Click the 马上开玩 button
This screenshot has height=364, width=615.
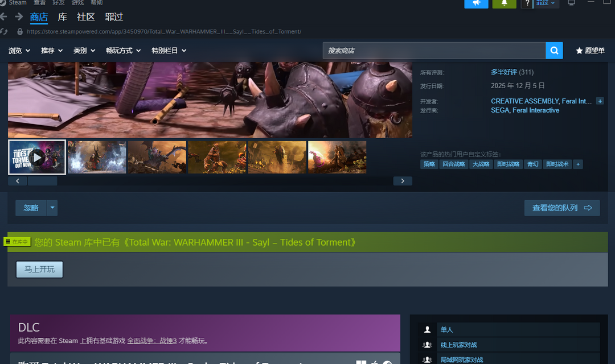tap(39, 269)
